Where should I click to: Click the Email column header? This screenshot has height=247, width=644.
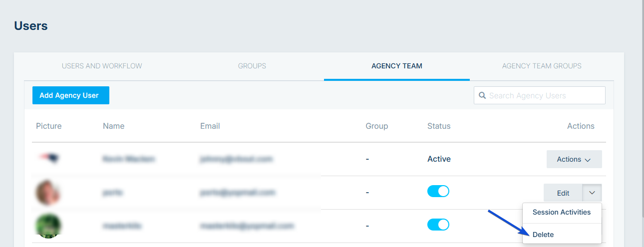(x=210, y=126)
